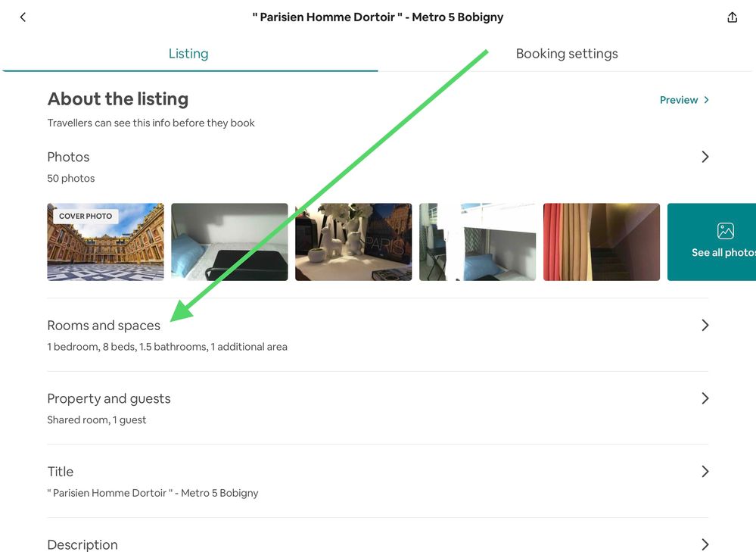The image size is (756, 552).
Task: Click the Property and guests heading
Action: 109,399
